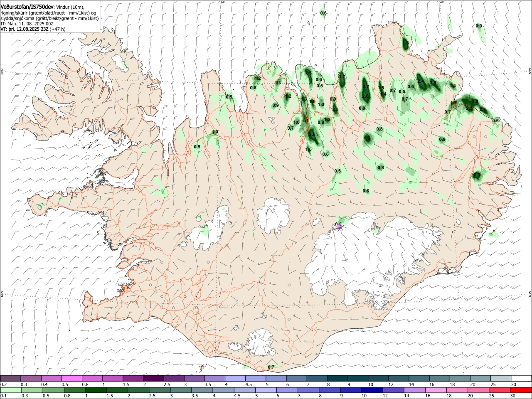This screenshot has width=532, height=399.
Task: Select the darkest green swatch labeled 1
Action: point(96,390)
